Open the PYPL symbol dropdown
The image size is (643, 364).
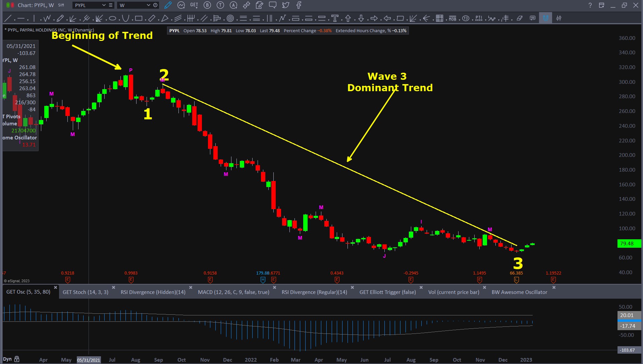[x=104, y=5]
